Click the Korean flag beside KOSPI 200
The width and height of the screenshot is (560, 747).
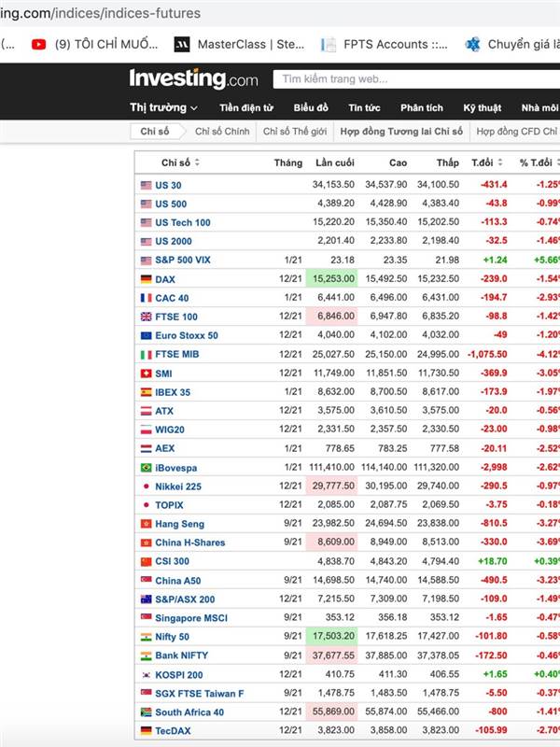click(x=147, y=674)
